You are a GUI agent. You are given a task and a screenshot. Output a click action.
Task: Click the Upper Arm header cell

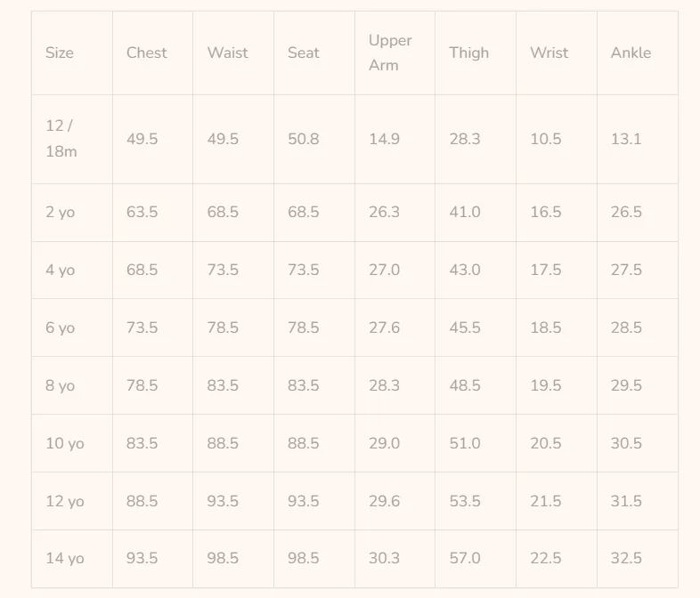click(x=395, y=53)
